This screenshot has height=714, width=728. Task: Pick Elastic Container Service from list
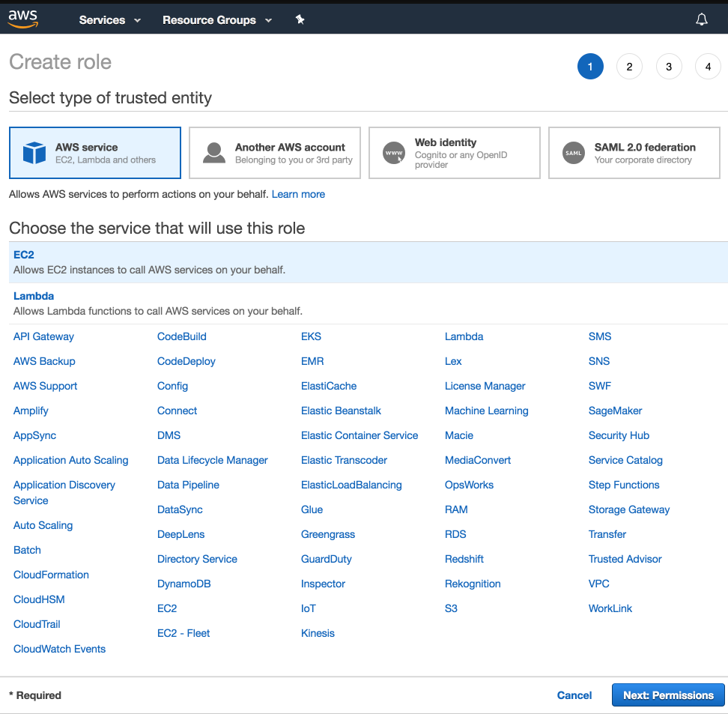tap(360, 435)
